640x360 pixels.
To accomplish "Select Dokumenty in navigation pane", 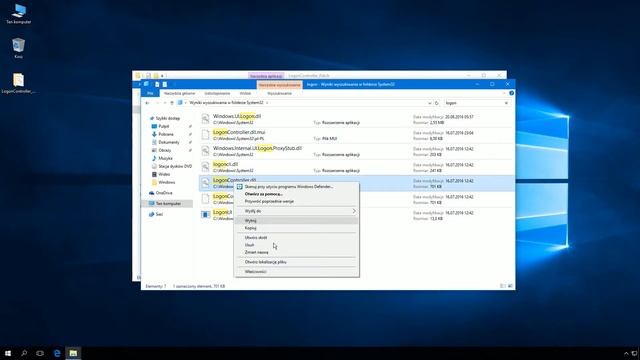I will click(x=169, y=142).
